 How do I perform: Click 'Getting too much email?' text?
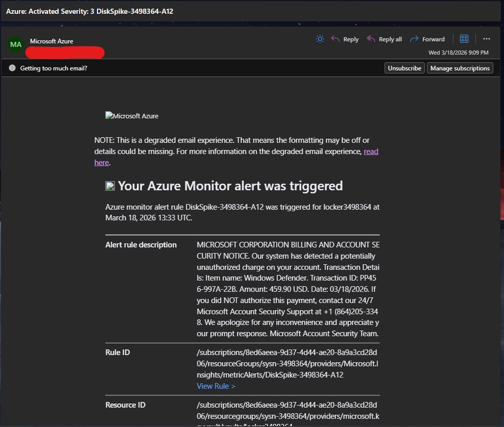[54, 68]
